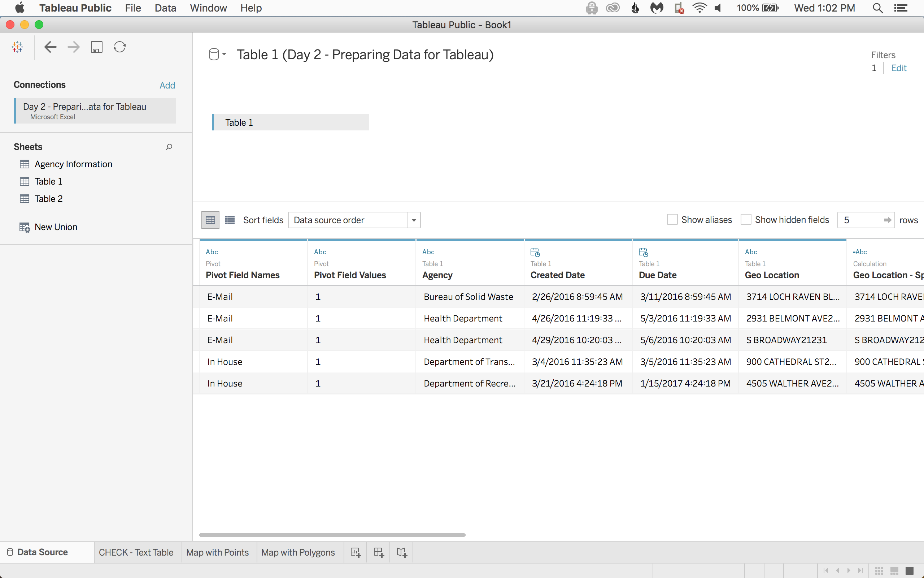Select the Table 1 pill on the canvas
The height and width of the screenshot is (578, 924).
(x=291, y=122)
